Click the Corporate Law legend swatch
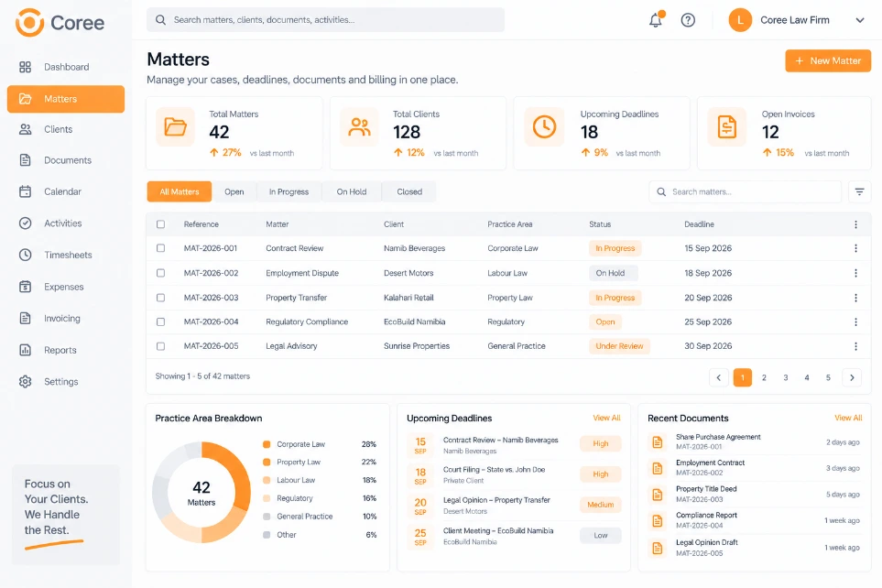Screen dimensions: 882x588 267,444
